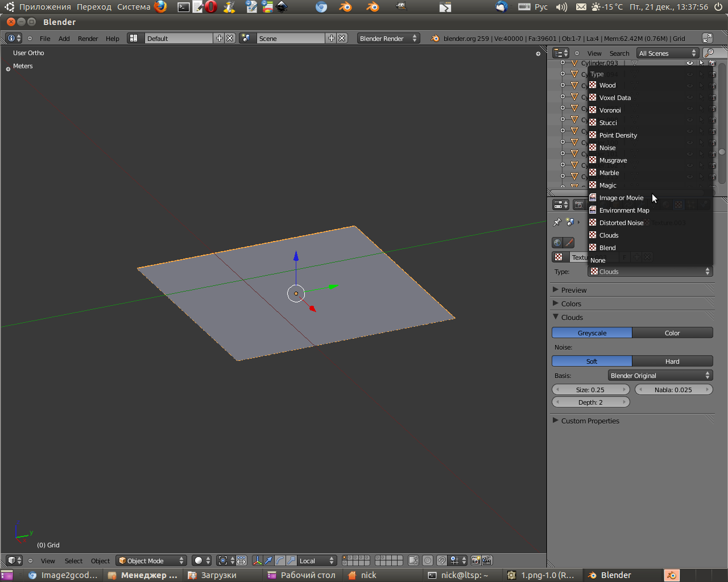Select the Blend texture type
The image size is (728, 582).
pos(650,248)
